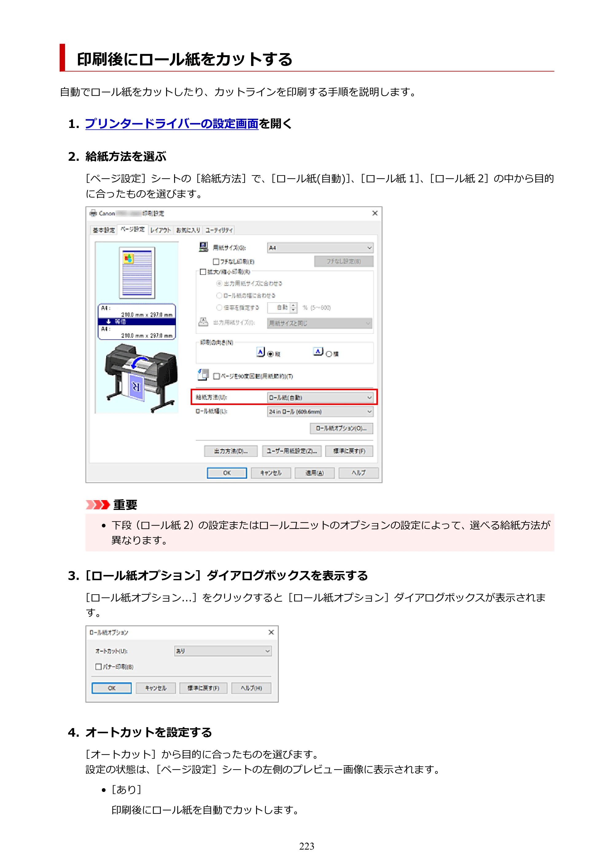The image size is (614, 868).
Task: Click the page number 223
Action: pyautogui.click(x=307, y=847)
